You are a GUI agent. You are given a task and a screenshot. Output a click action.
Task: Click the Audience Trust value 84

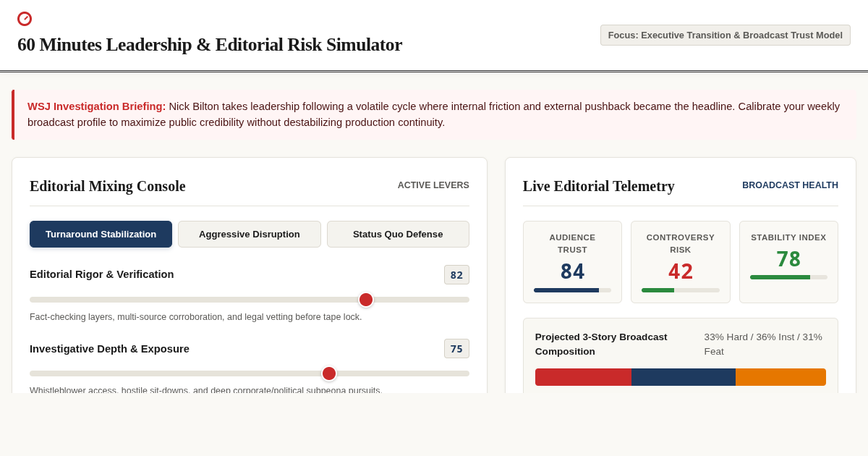[572, 272]
